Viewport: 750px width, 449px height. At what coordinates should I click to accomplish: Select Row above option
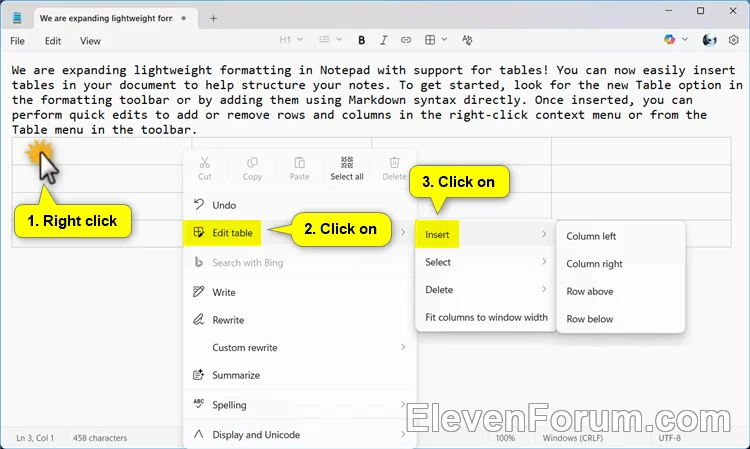tap(621, 291)
